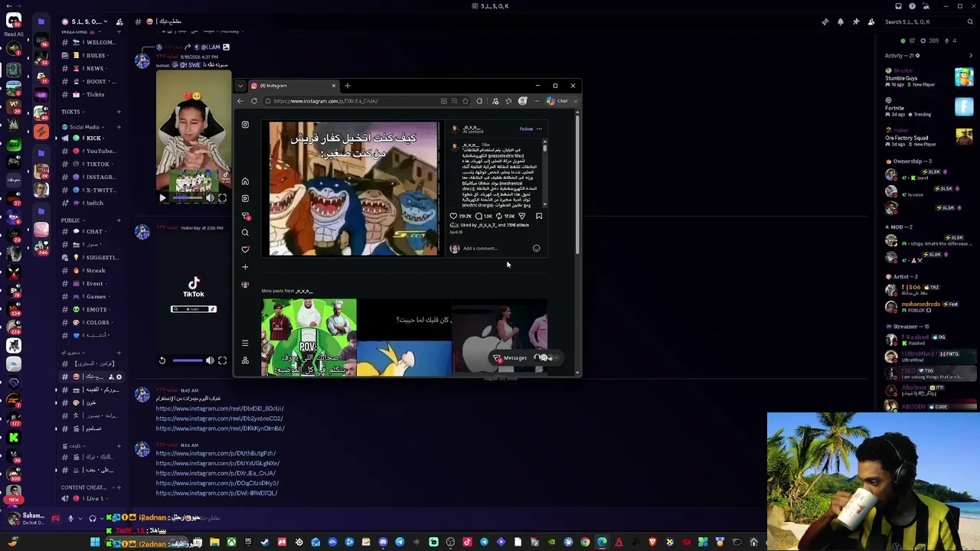
Task: Open microphone input options dropdown arrow
Action: 80,518
